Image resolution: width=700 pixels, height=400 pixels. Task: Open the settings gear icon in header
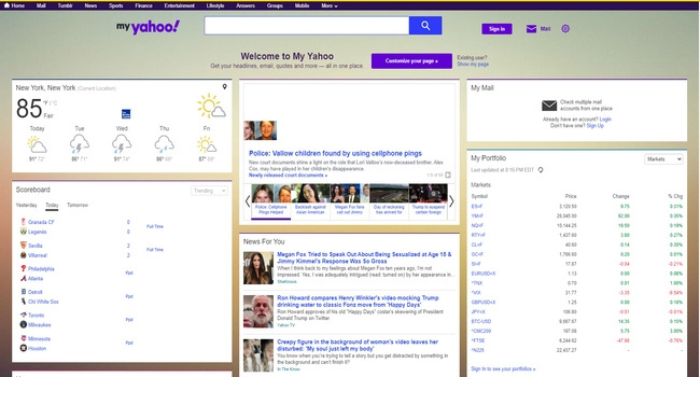[565, 29]
